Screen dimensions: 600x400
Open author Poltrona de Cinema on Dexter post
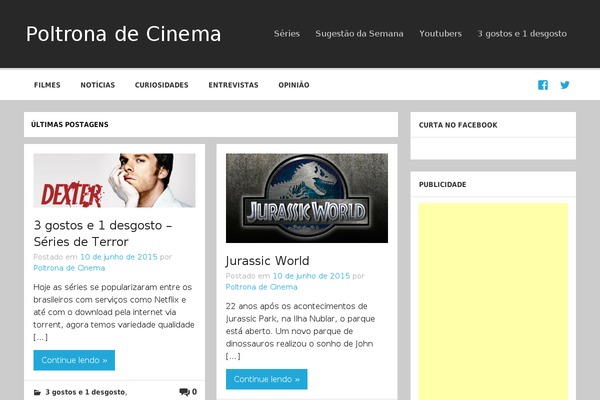tap(69, 268)
